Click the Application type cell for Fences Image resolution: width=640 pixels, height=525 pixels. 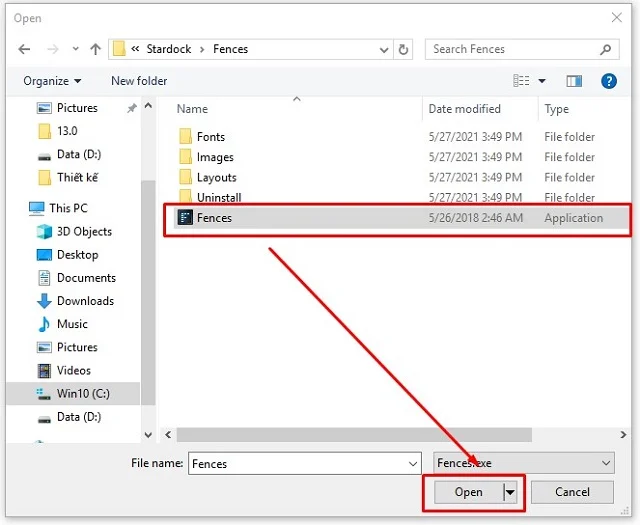tap(573, 218)
